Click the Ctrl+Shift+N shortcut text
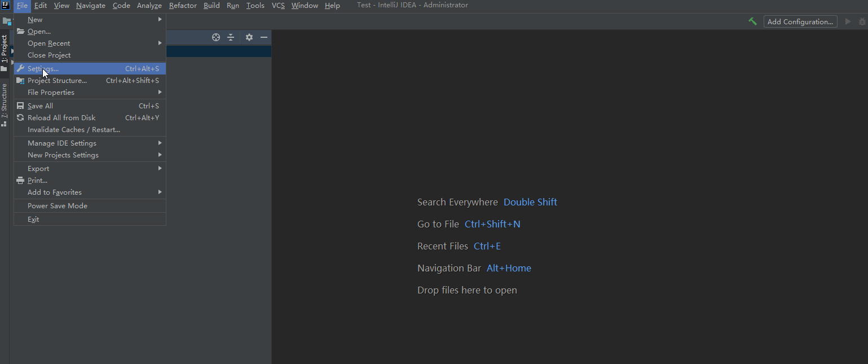The width and height of the screenshot is (868, 364). 492,224
